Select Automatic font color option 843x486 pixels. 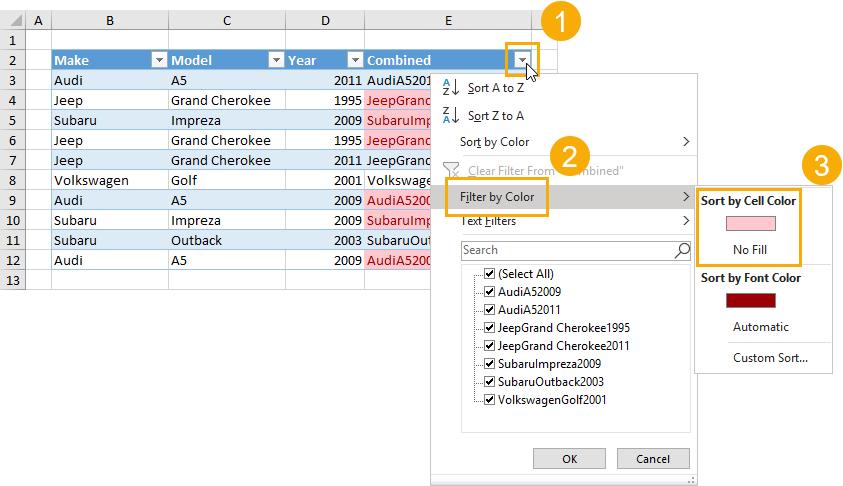[761, 327]
